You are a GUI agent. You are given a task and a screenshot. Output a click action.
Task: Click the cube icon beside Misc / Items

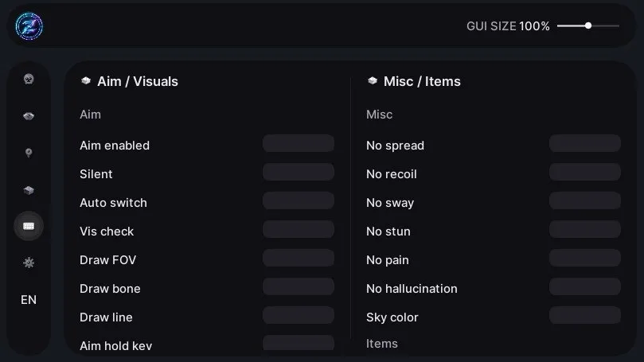click(x=373, y=81)
